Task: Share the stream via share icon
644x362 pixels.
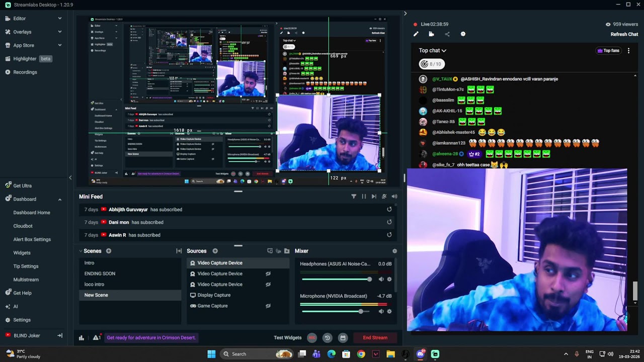Action: pos(447,34)
